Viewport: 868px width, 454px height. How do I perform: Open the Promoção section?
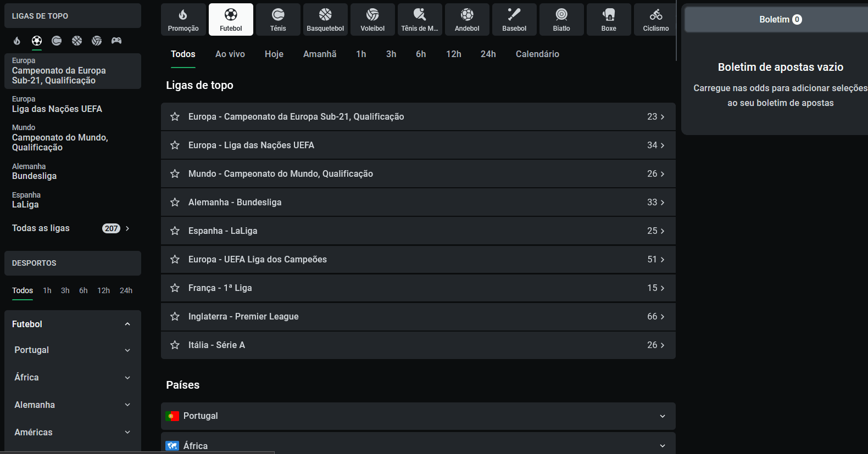click(x=183, y=20)
